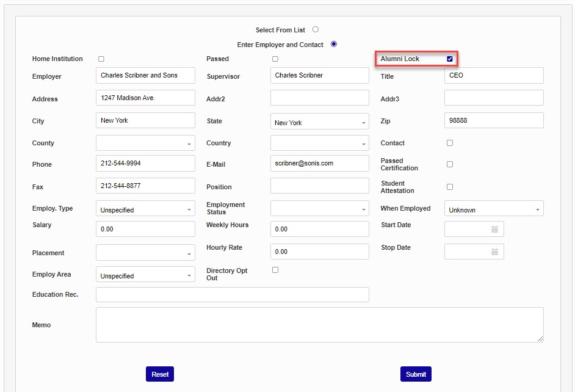Select the 'Select From List' radio button
This screenshot has width=575, height=392.
pos(316,29)
